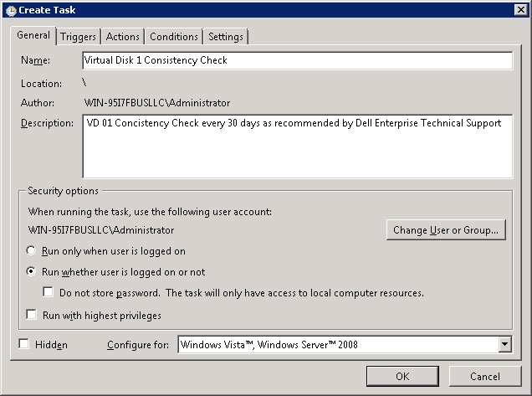This screenshot has height=396, width=532.
Task: Confirm with the OK button
Action: pos(402,376)
